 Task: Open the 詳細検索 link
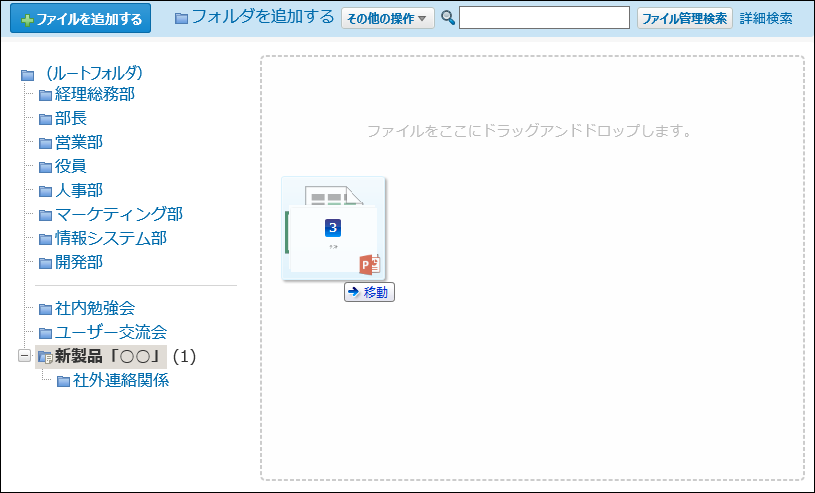(766, 18)
